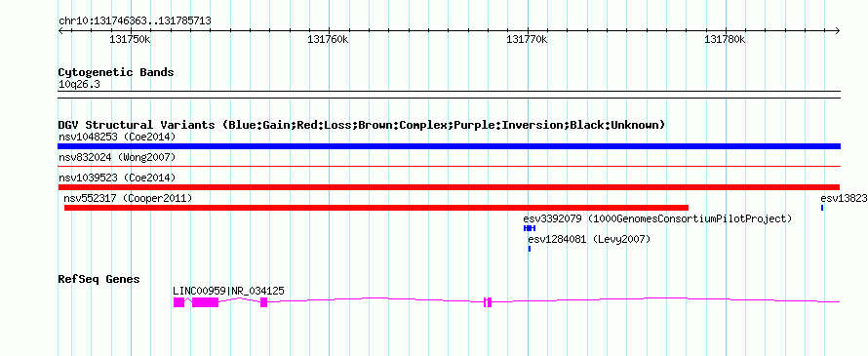This screenshot has width=868, height=356.
Task: Click the LINC00959 double exon before 131770k
Action: (487, 302)
